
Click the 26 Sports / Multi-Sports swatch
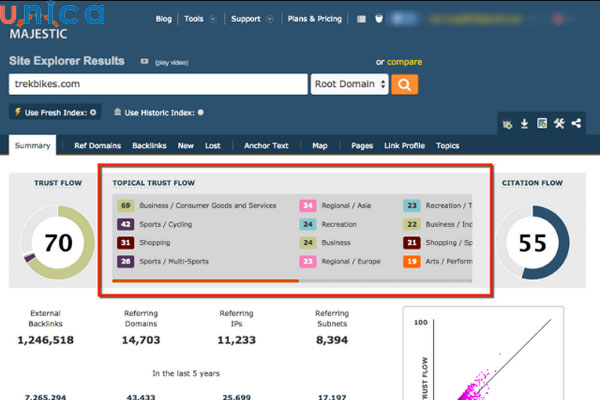click(126, 261)
